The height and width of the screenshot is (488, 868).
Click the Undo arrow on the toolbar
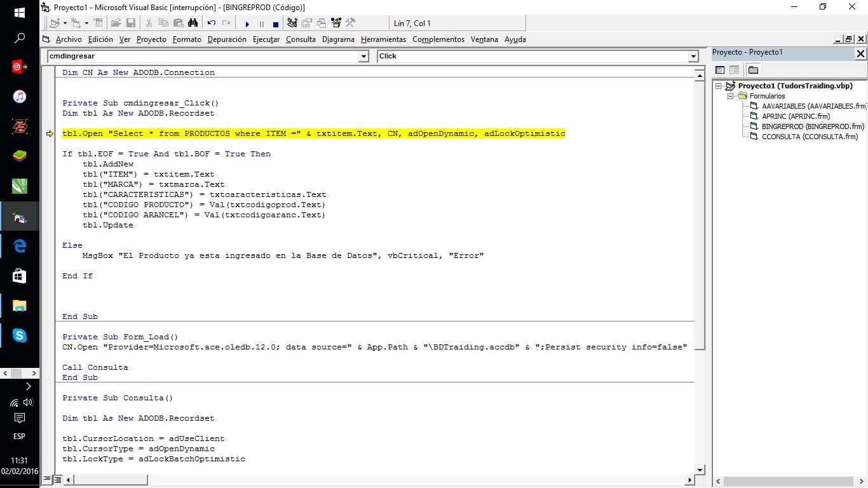[x=211, y=23]
